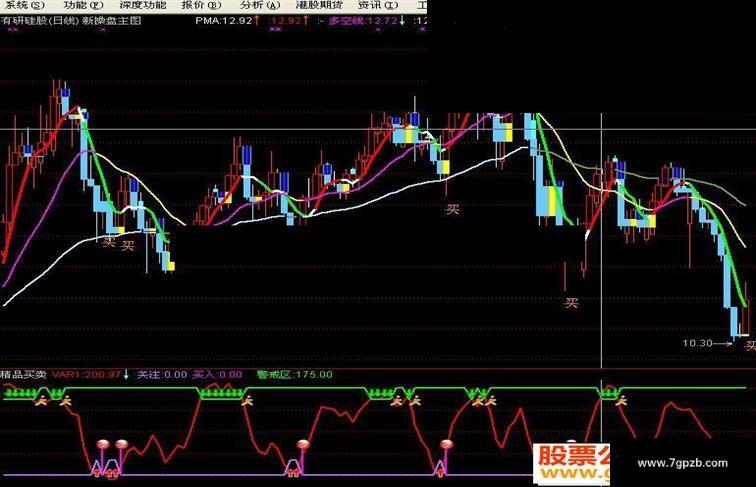
Task: Click the 警戒区:175.00 value label
Action: click(295, 374)
